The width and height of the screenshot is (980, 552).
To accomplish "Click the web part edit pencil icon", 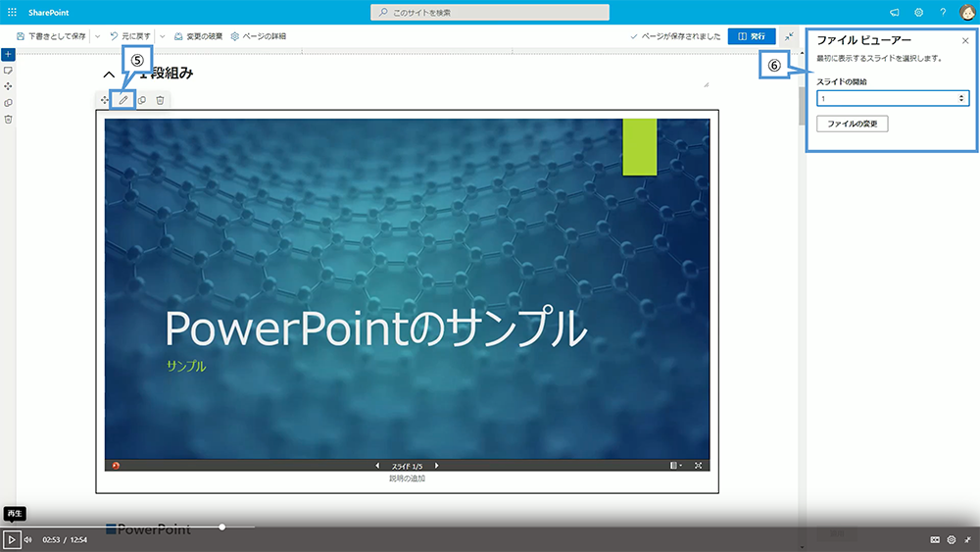I will [x=123, y=100].
